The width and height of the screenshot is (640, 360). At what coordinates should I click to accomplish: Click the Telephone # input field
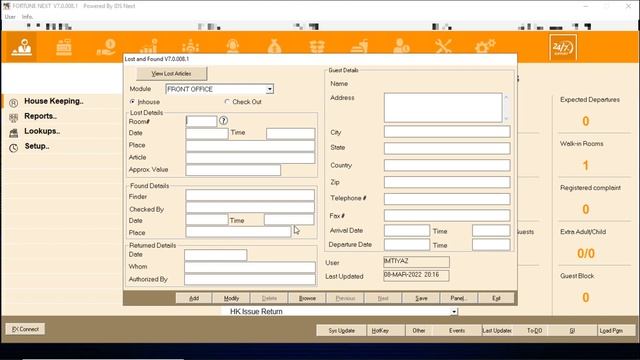447,199
